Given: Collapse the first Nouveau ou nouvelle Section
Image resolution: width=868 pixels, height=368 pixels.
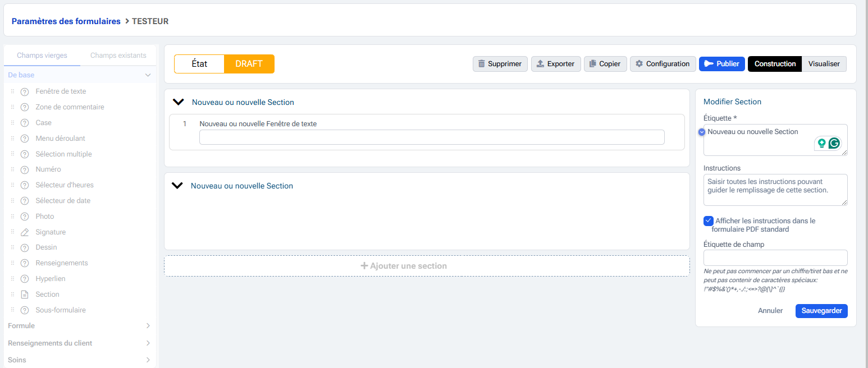Looking at the screenshot, I should (179, 102).
